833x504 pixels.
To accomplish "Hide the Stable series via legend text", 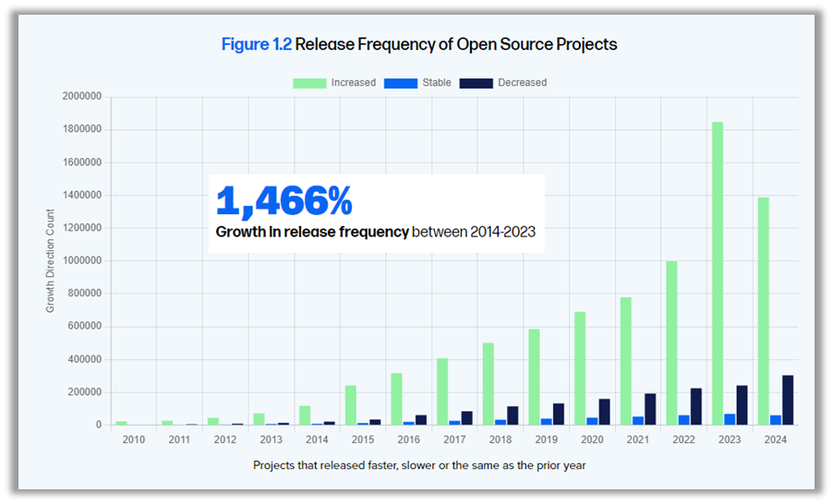I will tap(437, 83).
